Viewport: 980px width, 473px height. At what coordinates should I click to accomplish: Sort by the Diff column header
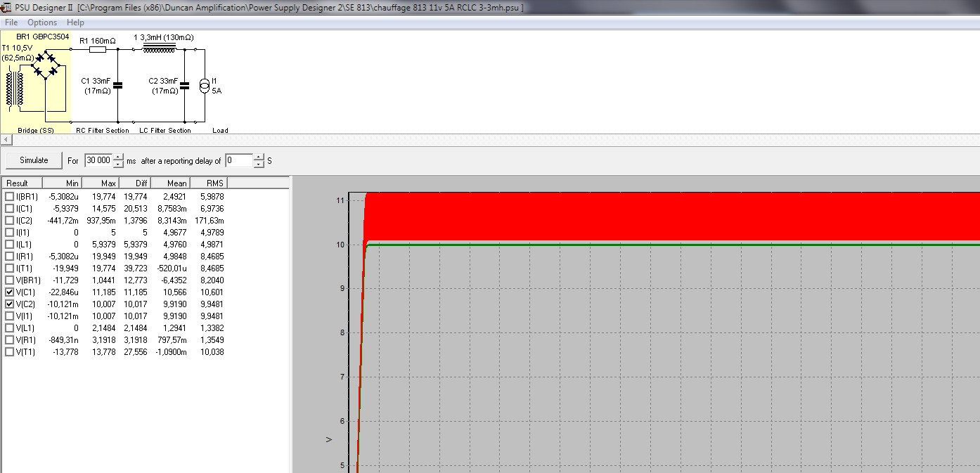135,183
